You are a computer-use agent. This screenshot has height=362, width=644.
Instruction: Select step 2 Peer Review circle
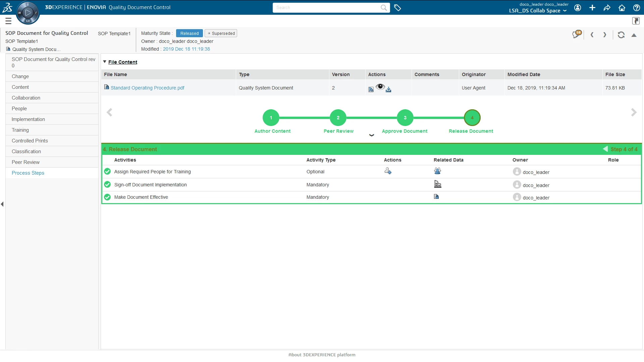338,118
